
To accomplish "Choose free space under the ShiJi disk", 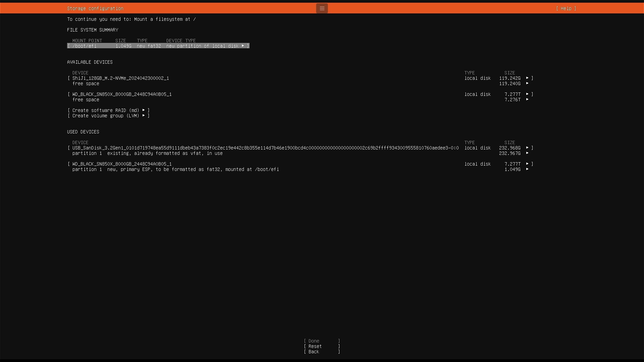I will pos(86,83).
